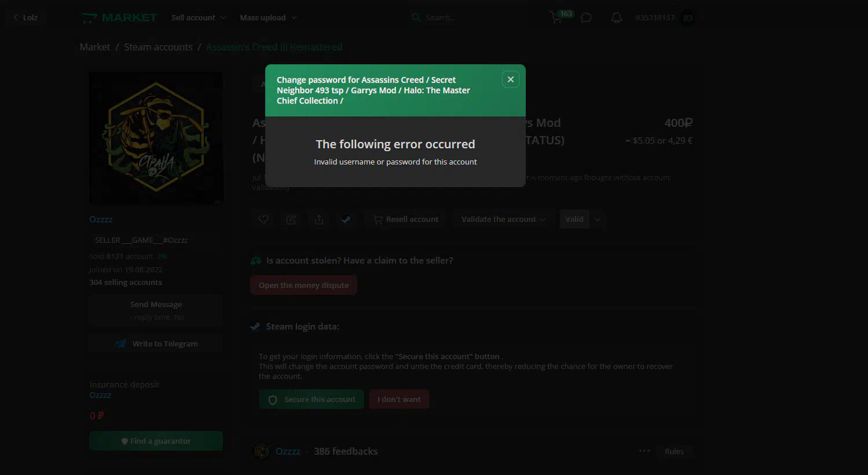868x475 pixels.
Task: Open user profile 835318157 menu
Action: (x=655, y=17)
